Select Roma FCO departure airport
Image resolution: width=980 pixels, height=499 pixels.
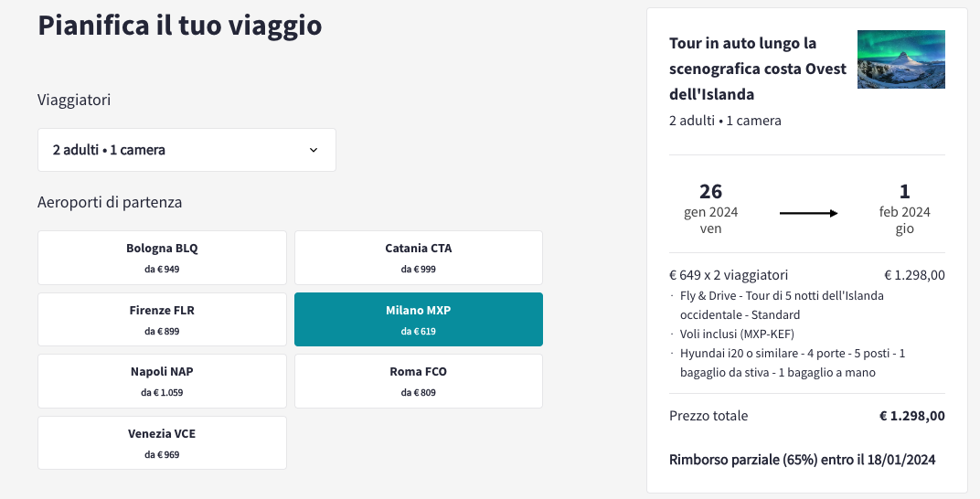[x=418, y=381]
